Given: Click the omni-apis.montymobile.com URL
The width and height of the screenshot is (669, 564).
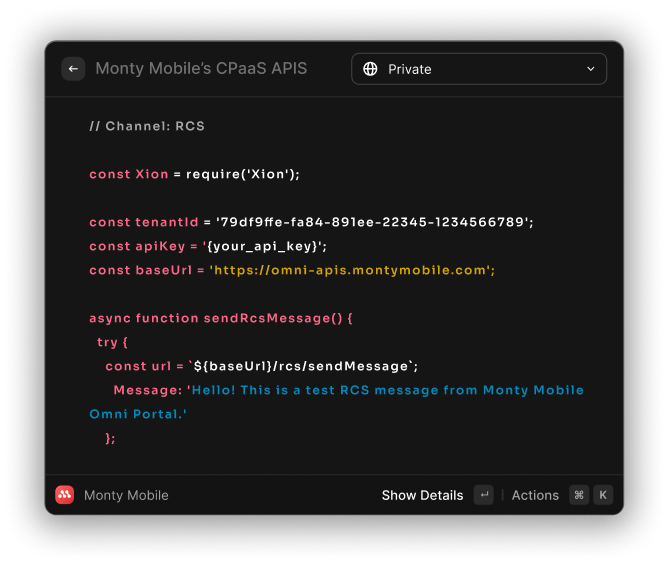Looking at the screenshot, I should [x=350, y=270].
